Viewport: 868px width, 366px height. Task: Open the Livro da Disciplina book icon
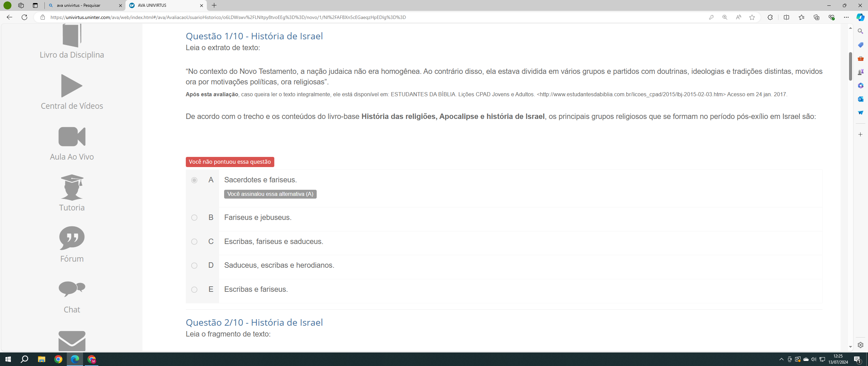point(72,36)
